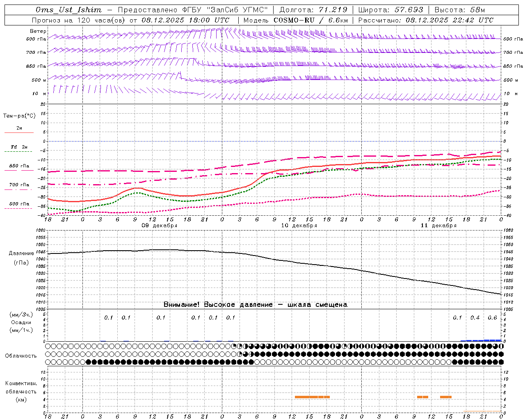This screenshot has width=525, height=420.
Task: Click warning 'Внимание! Высокое давление — шкала смещена'
Action: click(x=256, y=305)
